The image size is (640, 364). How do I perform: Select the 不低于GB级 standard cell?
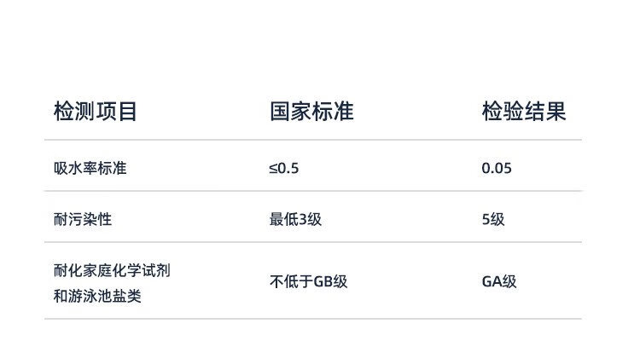tap(309, 282)
